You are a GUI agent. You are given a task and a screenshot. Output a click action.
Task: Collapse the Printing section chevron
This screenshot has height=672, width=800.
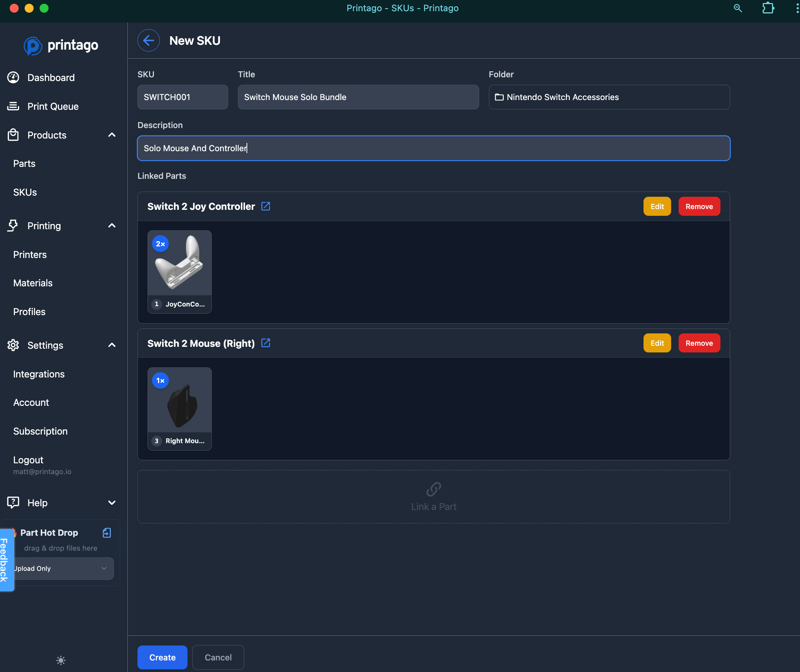[x=112, y=225]
